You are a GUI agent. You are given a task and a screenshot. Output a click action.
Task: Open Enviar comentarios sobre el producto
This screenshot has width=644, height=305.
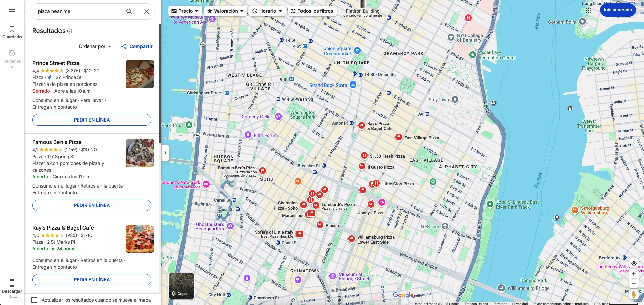point(561,303)
